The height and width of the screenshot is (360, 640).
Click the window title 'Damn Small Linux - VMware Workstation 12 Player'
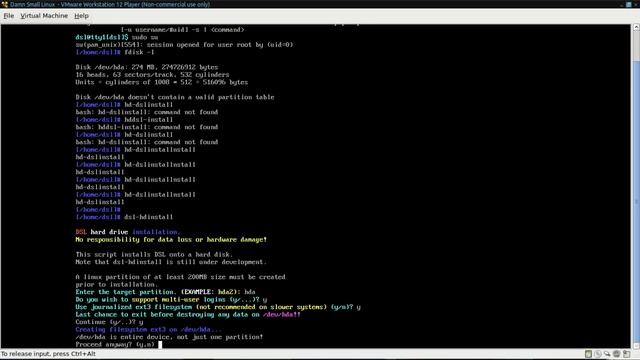click(110, 4)
